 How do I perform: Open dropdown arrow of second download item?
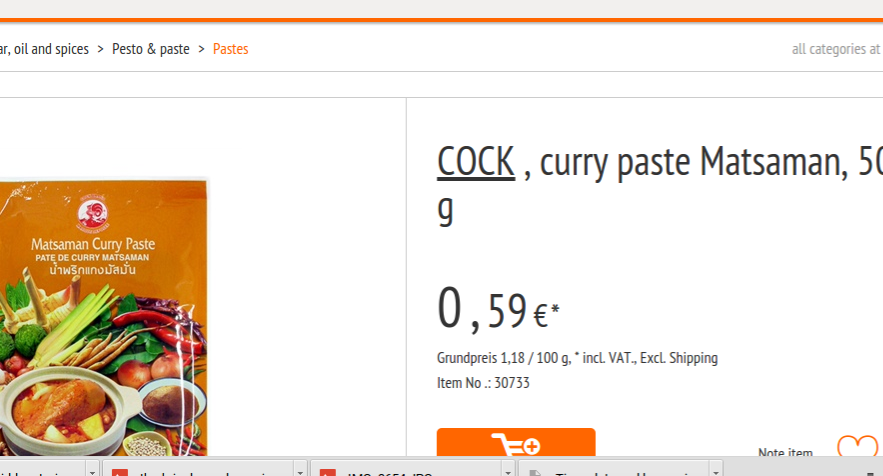[x=300, y=471]
